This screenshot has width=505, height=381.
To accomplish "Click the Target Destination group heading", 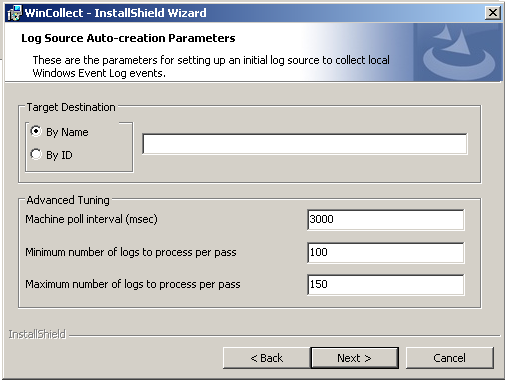I will click(71, 107).
